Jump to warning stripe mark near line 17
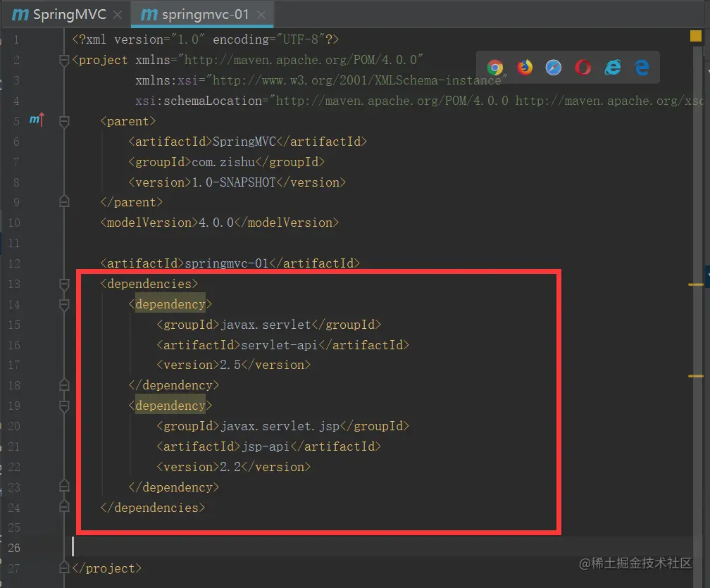Viewport: 710px width, 588px height. tap(695, 376)
